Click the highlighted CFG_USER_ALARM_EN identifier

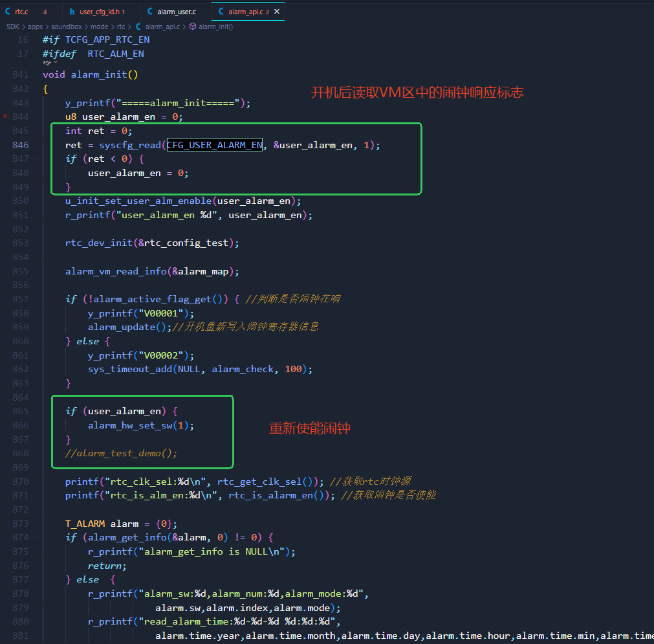(214, 145)
